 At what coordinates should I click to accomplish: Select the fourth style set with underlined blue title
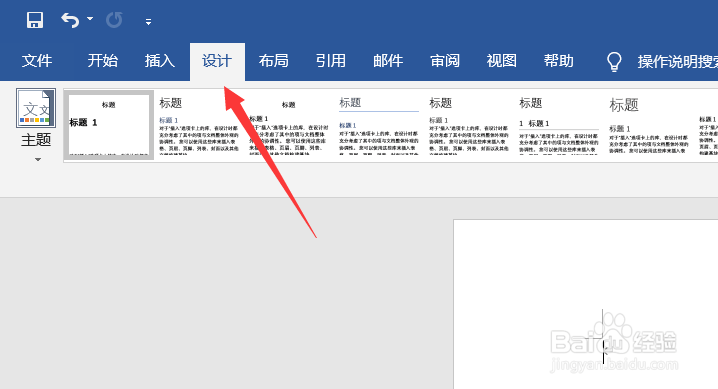coord(379,125)
